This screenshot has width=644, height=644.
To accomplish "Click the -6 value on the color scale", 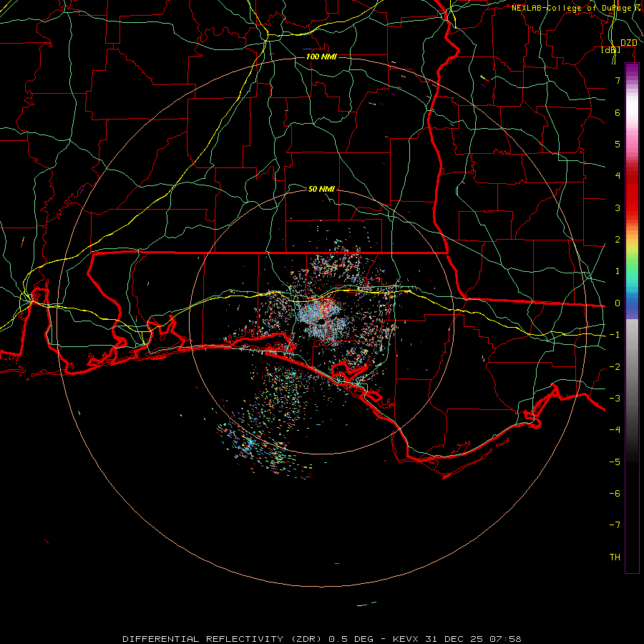I will 615,494.
